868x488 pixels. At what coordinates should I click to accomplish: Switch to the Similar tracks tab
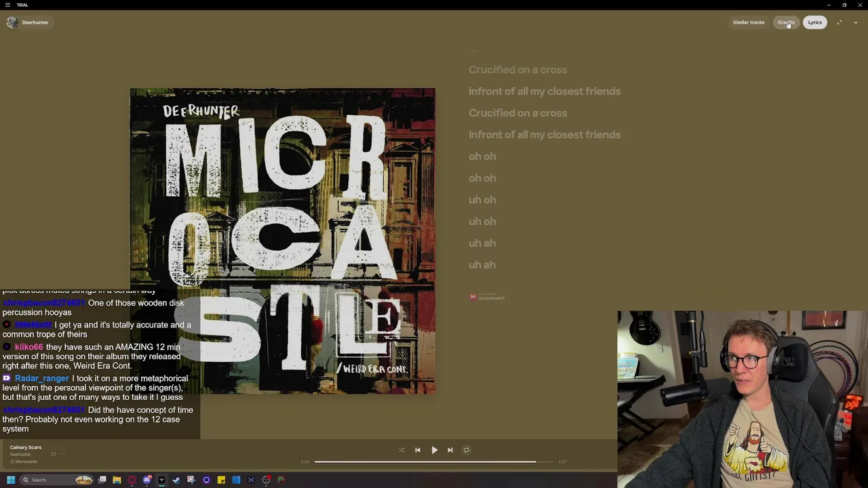[x=749, y=22]
